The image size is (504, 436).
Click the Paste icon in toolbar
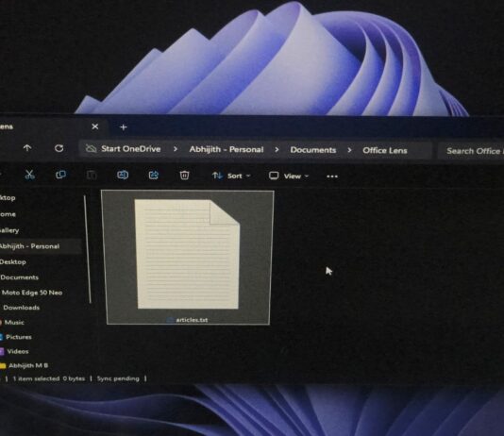point(92,176)
